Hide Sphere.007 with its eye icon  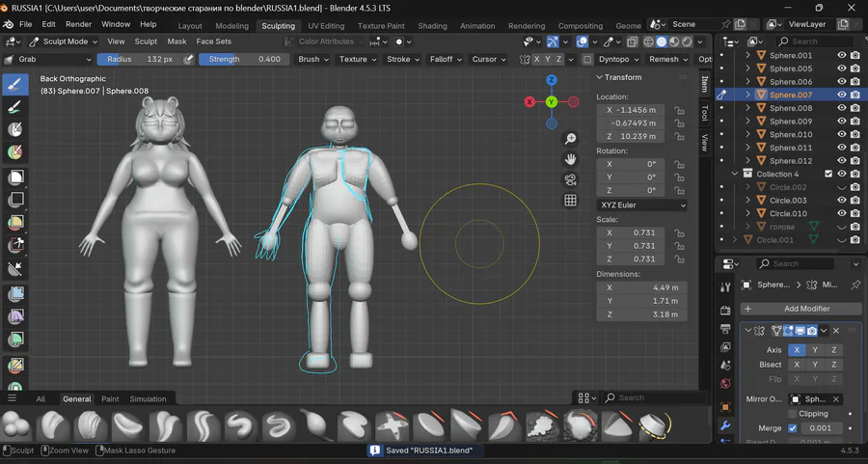(842, 95)
